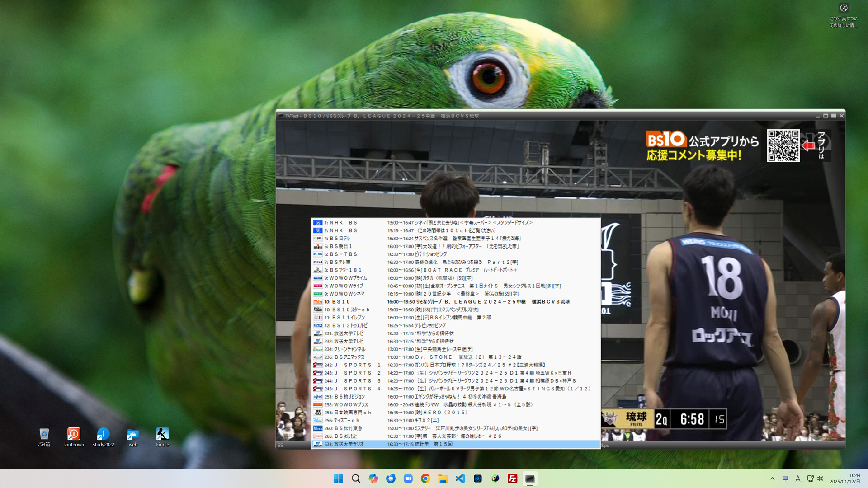This screenshot has height=488, width=868.
Task: Select 244: J SPORTS 3 channel
Action: [x=456, y=381]
